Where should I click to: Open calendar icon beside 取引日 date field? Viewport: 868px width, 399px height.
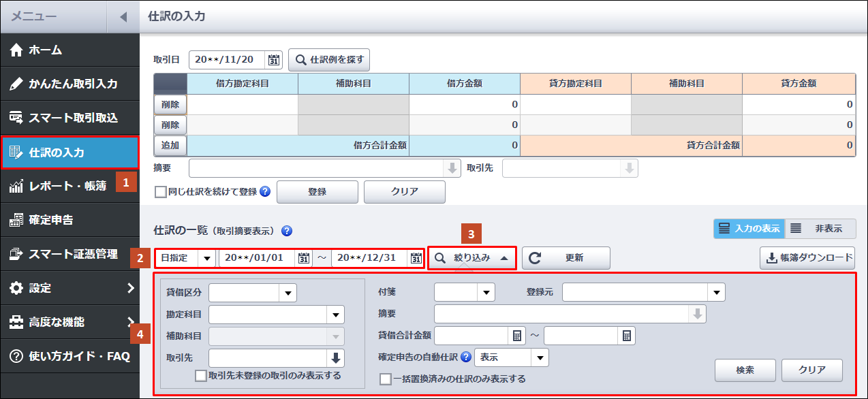[274, 60]
